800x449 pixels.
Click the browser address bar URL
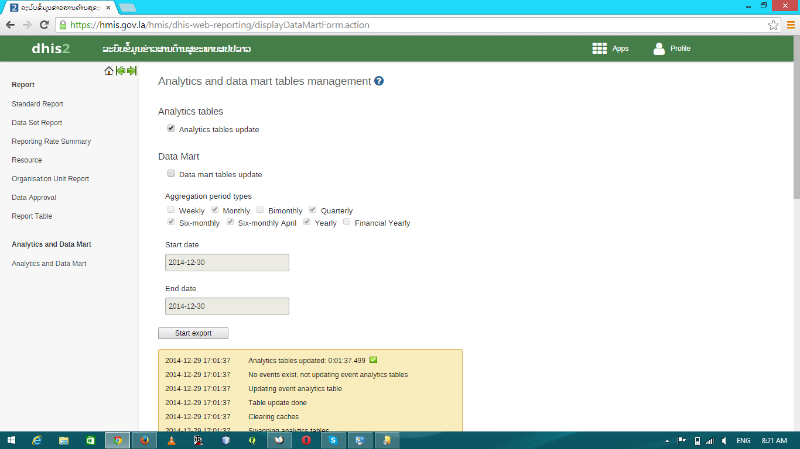(x=220, y=25)
